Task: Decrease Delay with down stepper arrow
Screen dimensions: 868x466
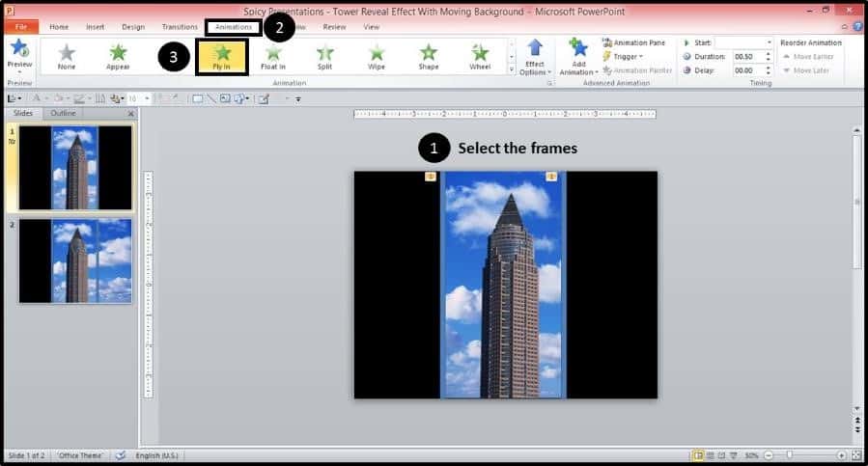Action: pos(768,73)
